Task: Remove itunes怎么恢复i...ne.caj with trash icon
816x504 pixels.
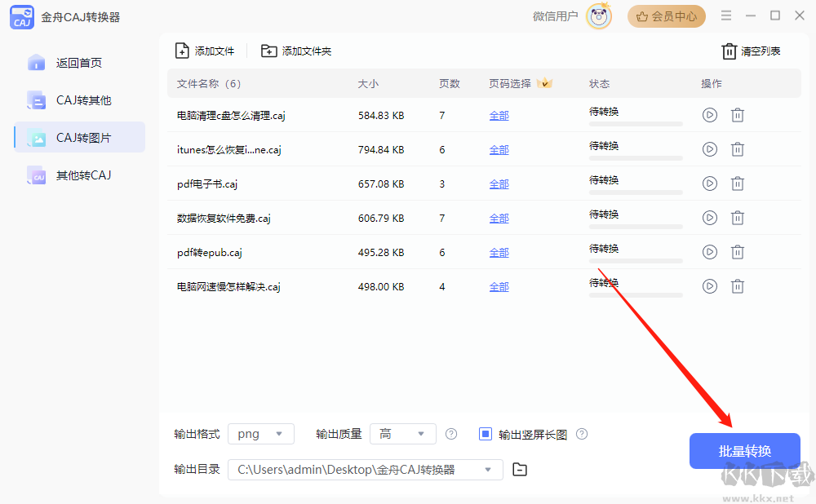Action: tap(738, 149)
